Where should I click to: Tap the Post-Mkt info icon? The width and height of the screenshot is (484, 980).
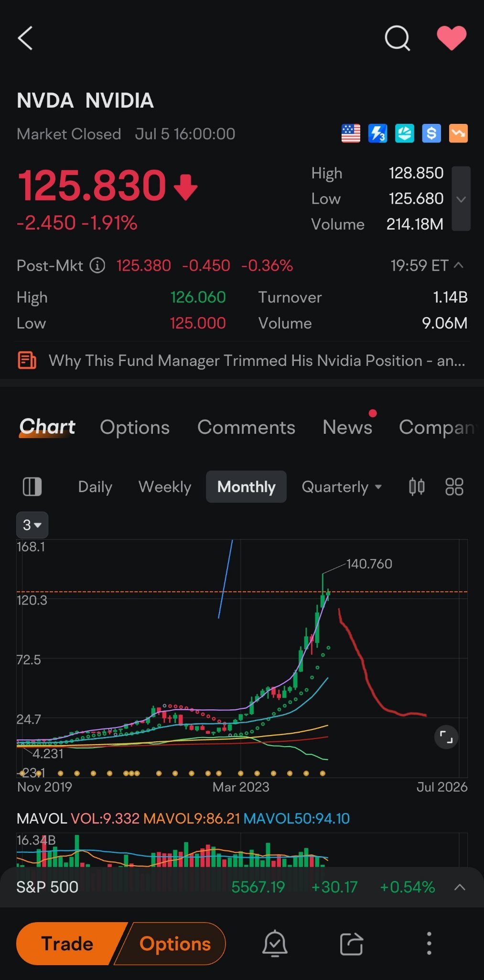tap(97, 265)
